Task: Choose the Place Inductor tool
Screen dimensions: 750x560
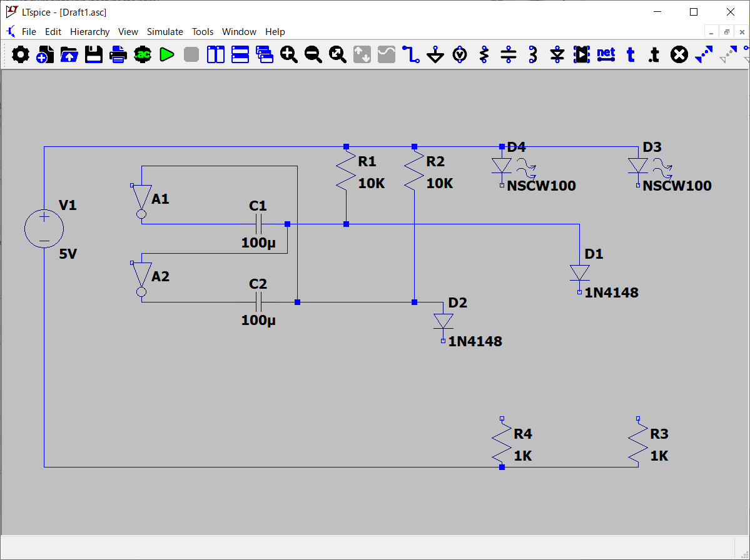Action: pyautogui.click(x=533, y=55)
